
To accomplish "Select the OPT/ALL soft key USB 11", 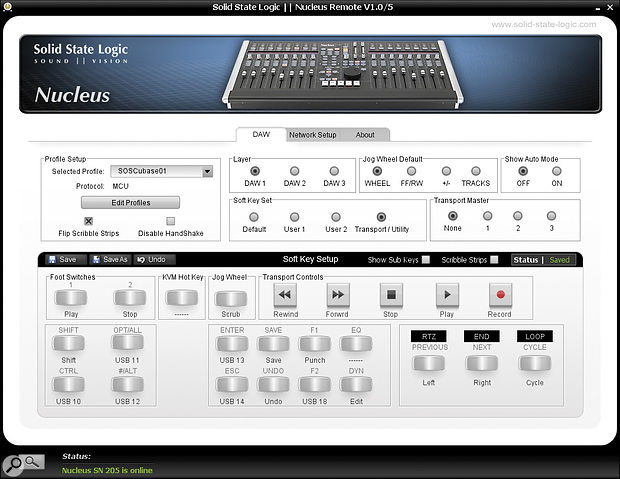I will pos(127,343).
